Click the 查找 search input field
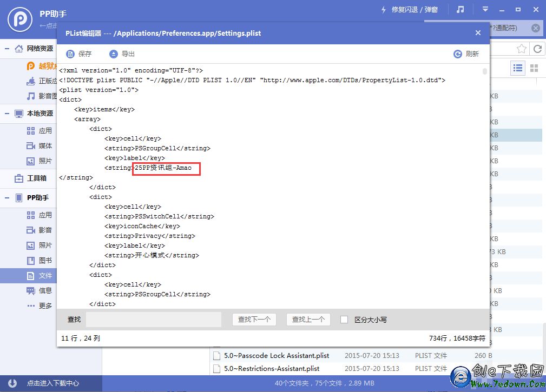This screenshot has height=392, width=546. point(154,320)
